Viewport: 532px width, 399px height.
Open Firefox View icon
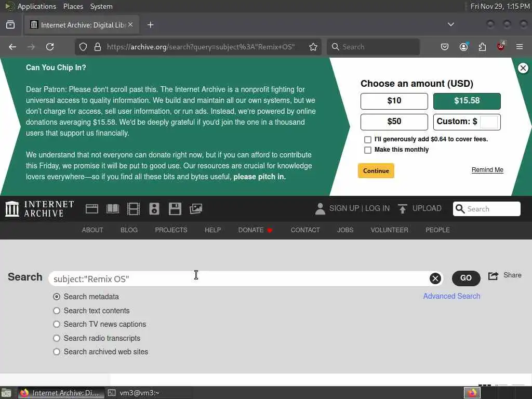10,25
